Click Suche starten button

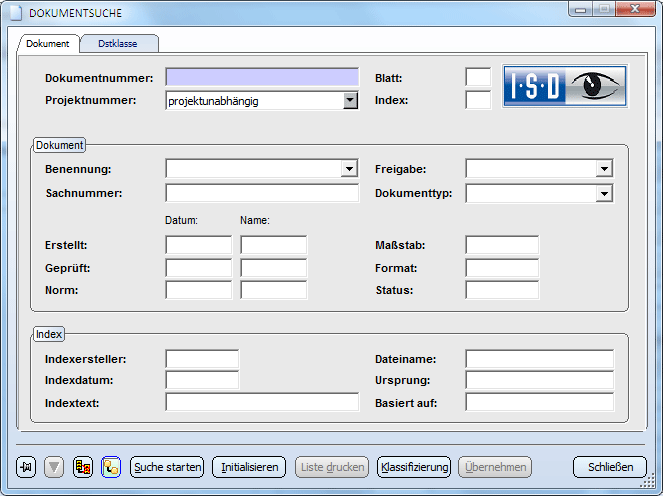coord(167,467)
